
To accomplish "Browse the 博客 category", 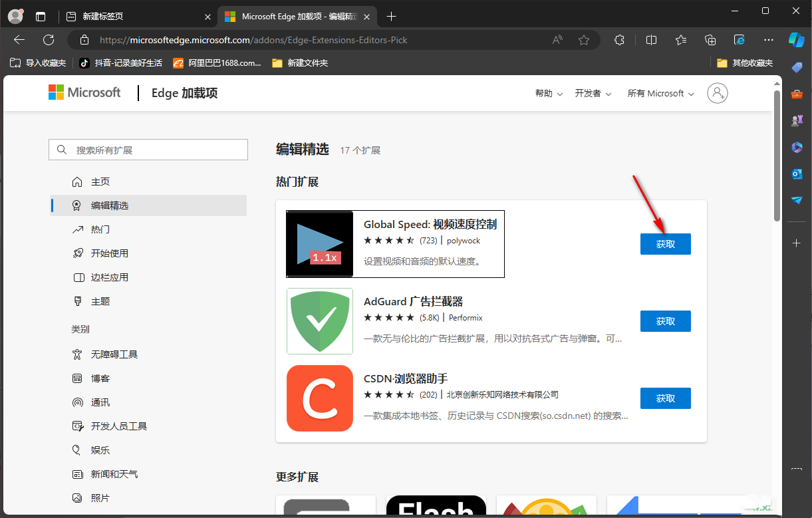I will coord(148,378).
